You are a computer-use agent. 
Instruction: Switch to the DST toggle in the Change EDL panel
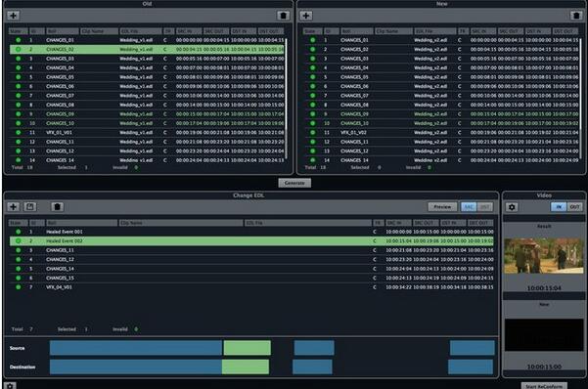click(x=485, y=207)
